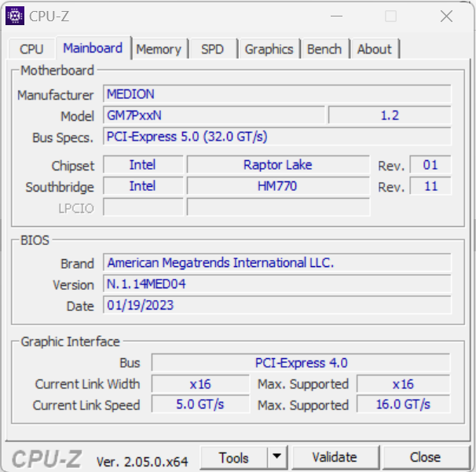Expand the Tools dropdown arrow

[276, 456]
